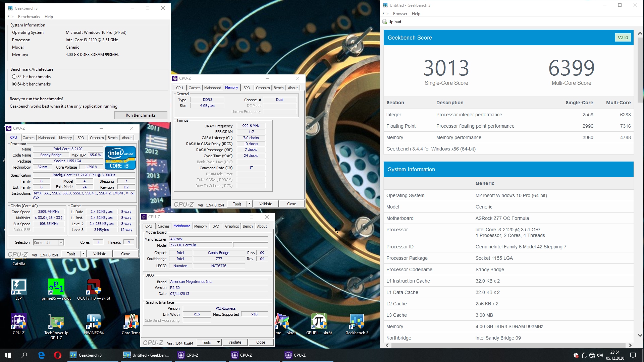Click Close button in CPU-Z Memory window
Image resolution: width=644 pixels, height=362 pixels.
(291, 204)
